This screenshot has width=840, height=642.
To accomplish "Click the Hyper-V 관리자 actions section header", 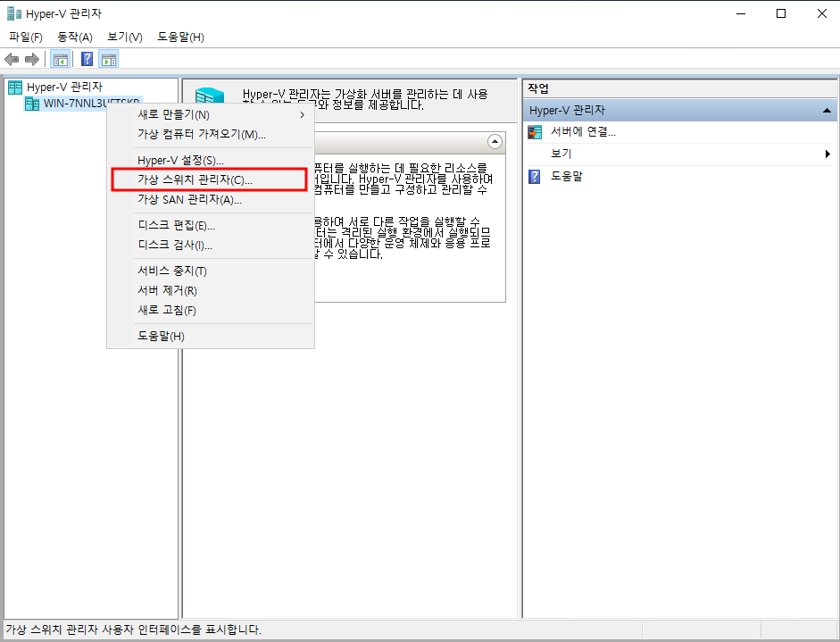I will point(680,111).
